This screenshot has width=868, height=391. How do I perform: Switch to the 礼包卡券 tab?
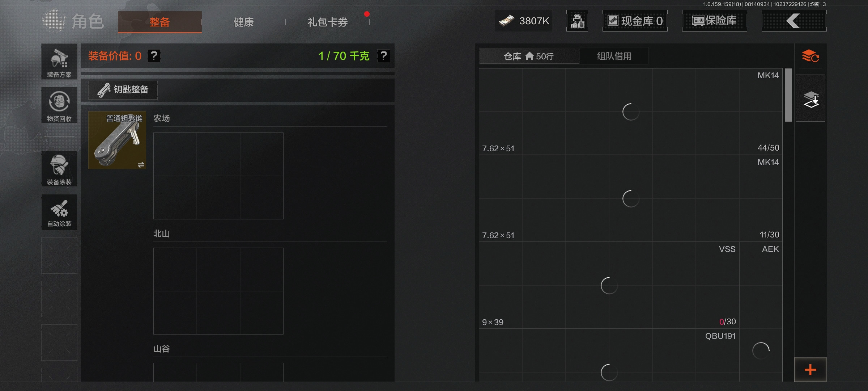[328, 22]
